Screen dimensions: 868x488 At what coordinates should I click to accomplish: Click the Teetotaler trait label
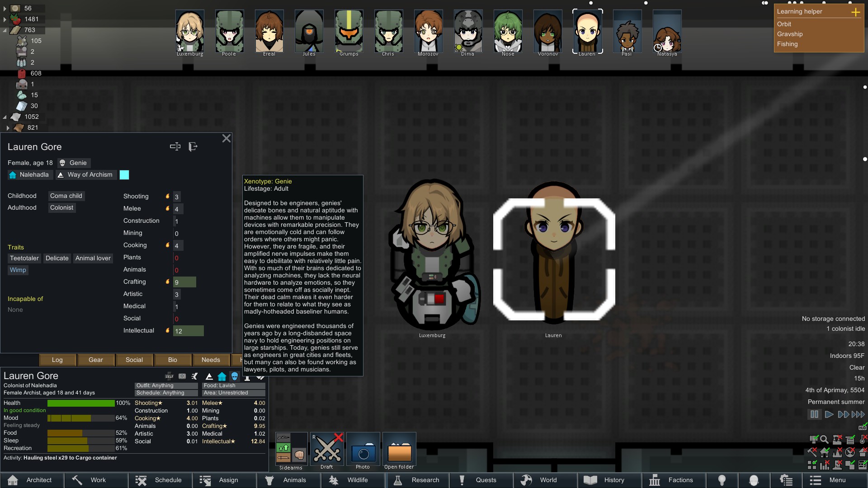24,258
